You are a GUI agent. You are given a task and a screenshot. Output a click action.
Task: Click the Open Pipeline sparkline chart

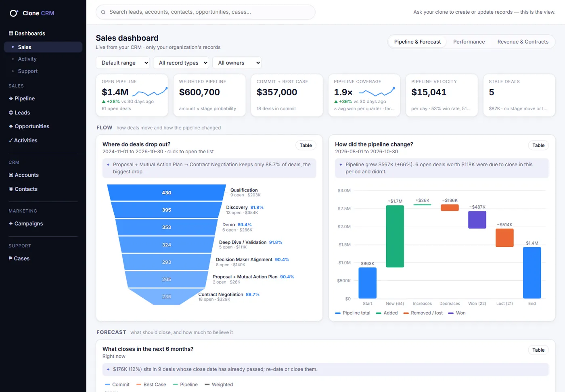coord(150,92)
